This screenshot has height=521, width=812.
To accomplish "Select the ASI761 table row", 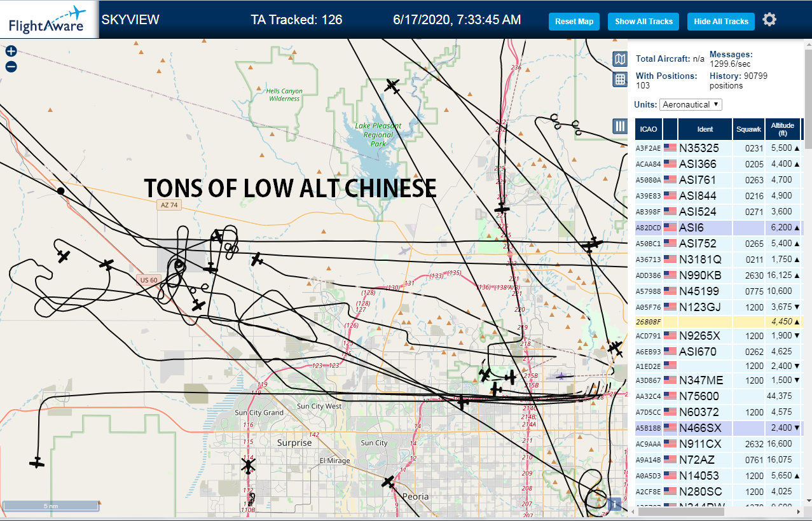I will point(719,179).
